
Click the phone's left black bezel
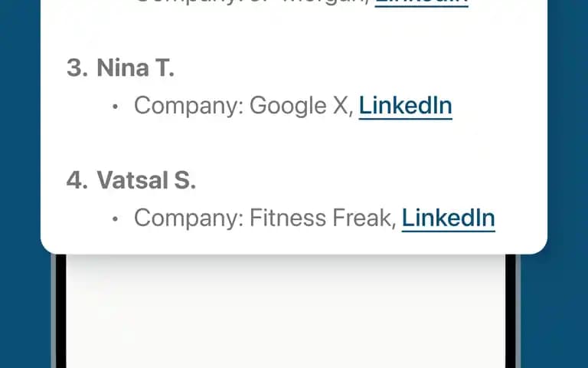coord(60,312)
